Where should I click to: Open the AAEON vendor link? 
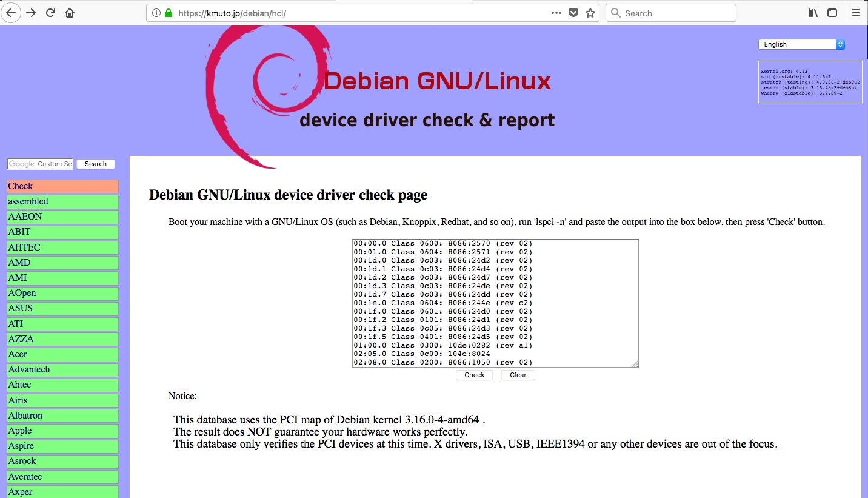[x=62, y=217]
